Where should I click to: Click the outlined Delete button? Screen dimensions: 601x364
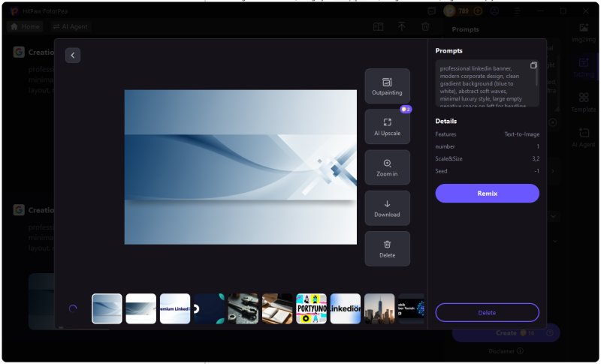tap(487, 312)
